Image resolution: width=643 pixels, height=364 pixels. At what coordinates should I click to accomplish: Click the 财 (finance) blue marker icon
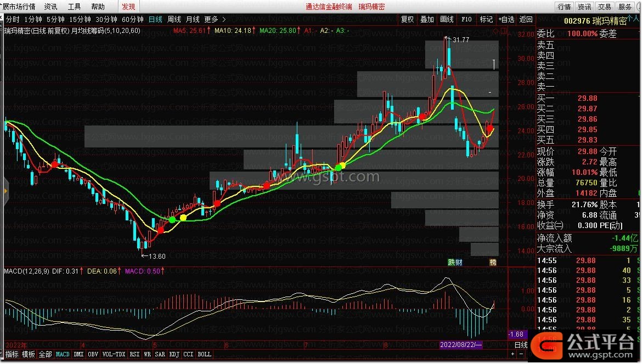[459, 263]
